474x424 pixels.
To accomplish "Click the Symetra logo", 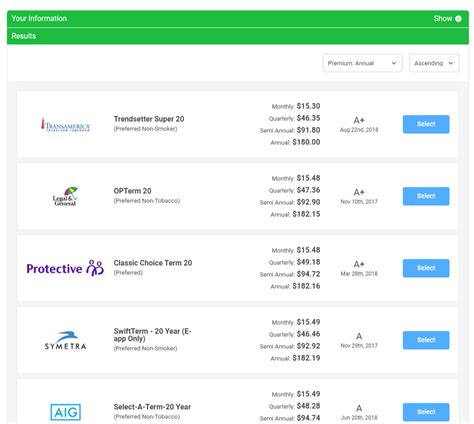I will (65, 340).
